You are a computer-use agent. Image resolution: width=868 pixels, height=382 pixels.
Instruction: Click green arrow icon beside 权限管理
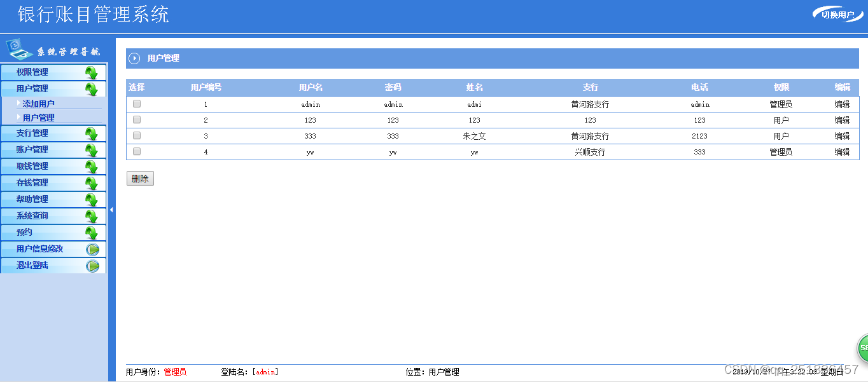92,72
